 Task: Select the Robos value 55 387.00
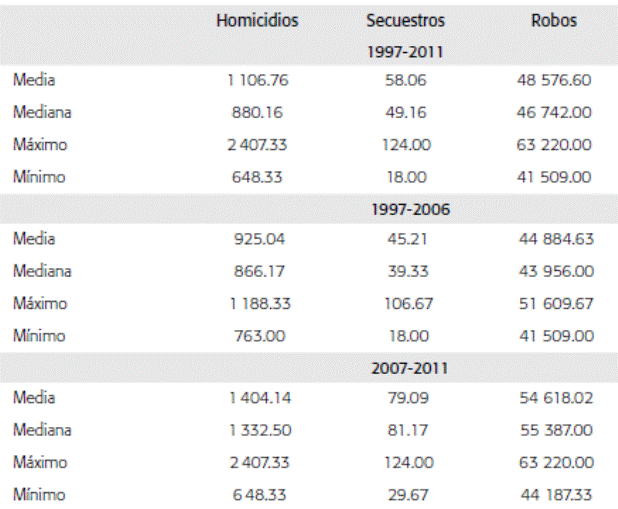[553, 431]
